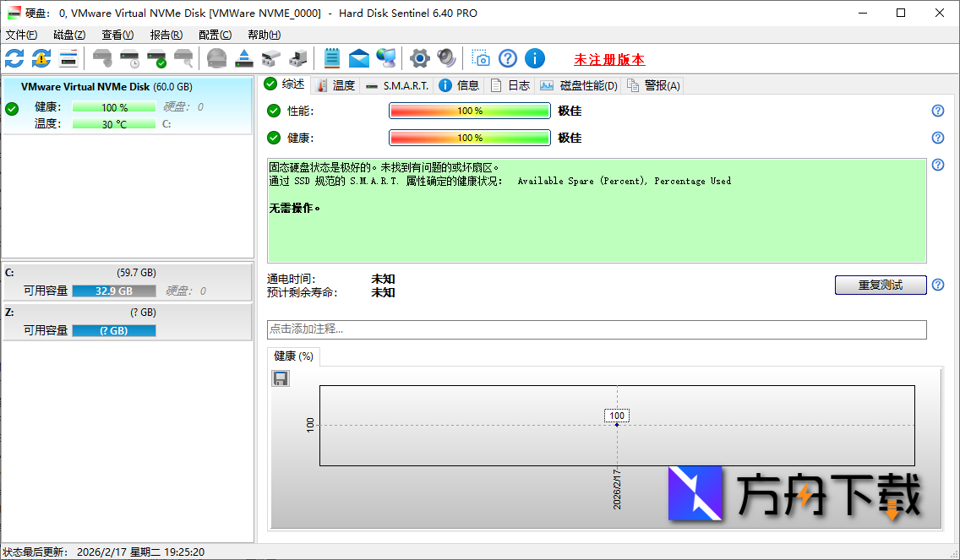Capture a screenshot using the camera icon
Screen dimensions: 960x560
point(481,58)
